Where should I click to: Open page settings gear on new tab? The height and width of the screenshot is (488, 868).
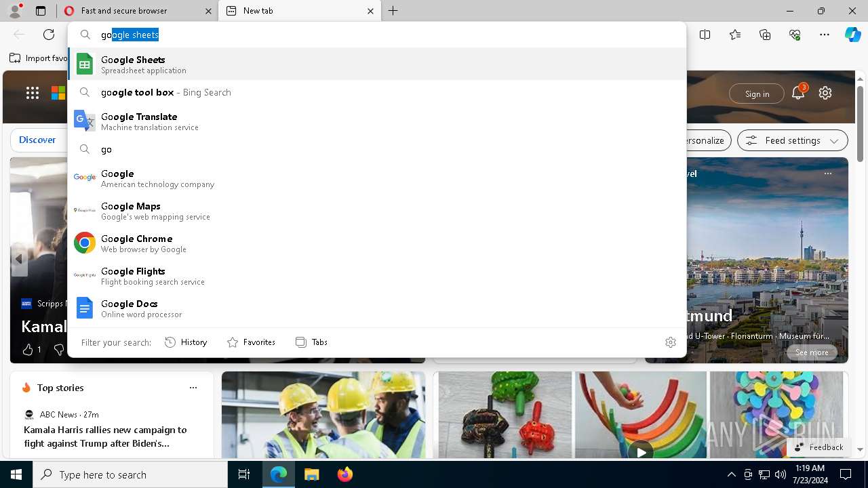tap(825, 93)
